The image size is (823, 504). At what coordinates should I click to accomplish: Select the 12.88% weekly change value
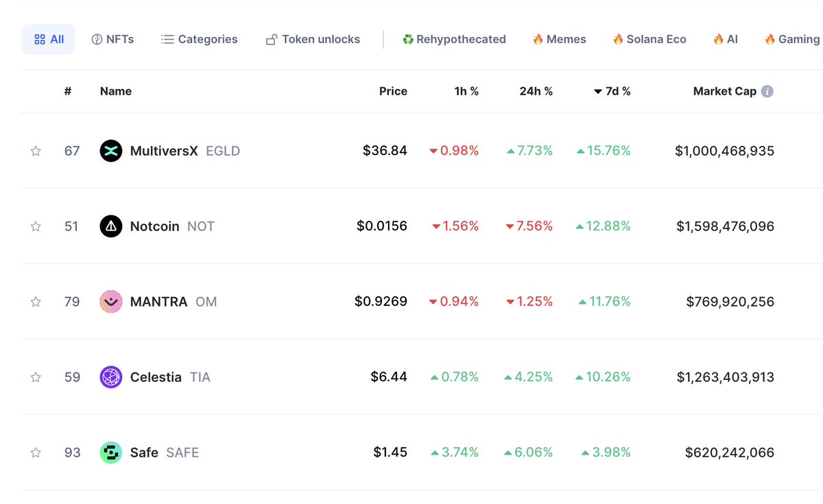[x=604, y=226]
